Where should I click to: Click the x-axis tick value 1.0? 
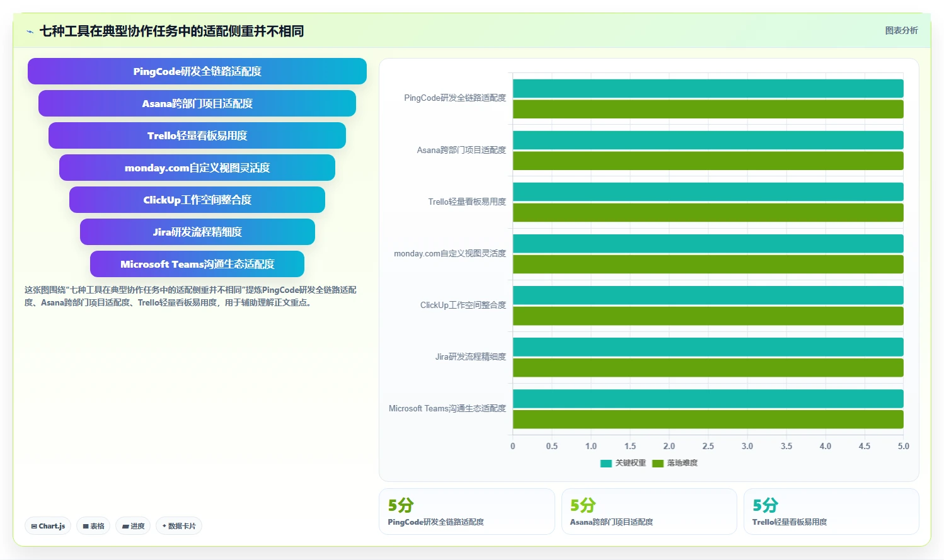tap(591, 446)
